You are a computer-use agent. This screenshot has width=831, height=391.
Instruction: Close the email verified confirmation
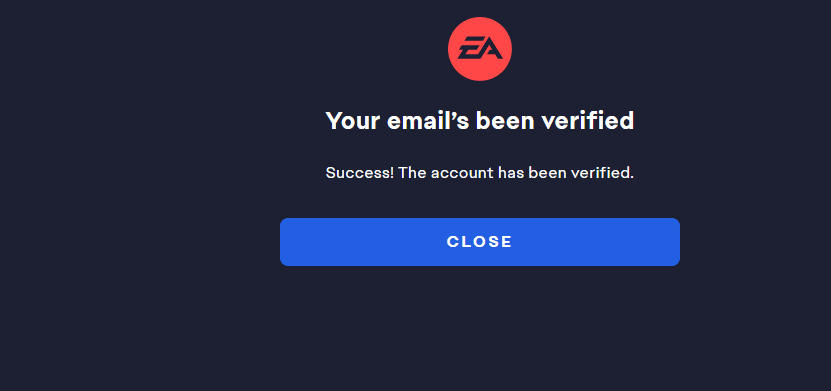click(480, 242)
